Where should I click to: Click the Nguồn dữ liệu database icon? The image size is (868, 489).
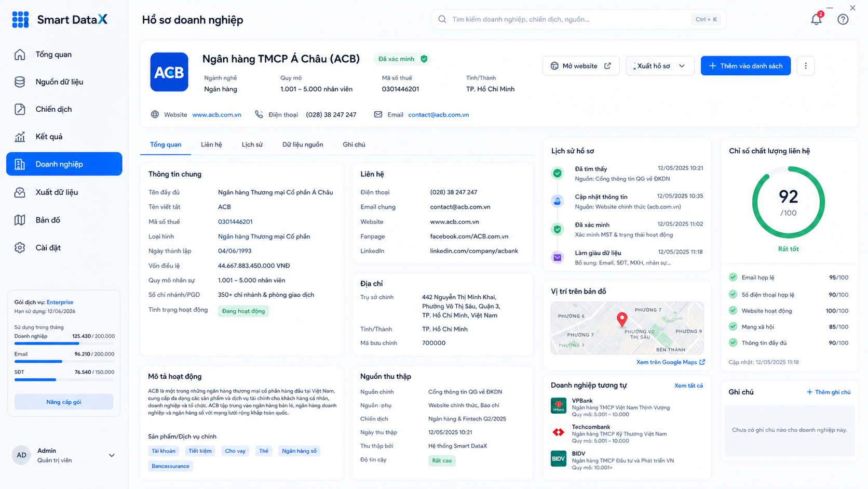(20, 82)
